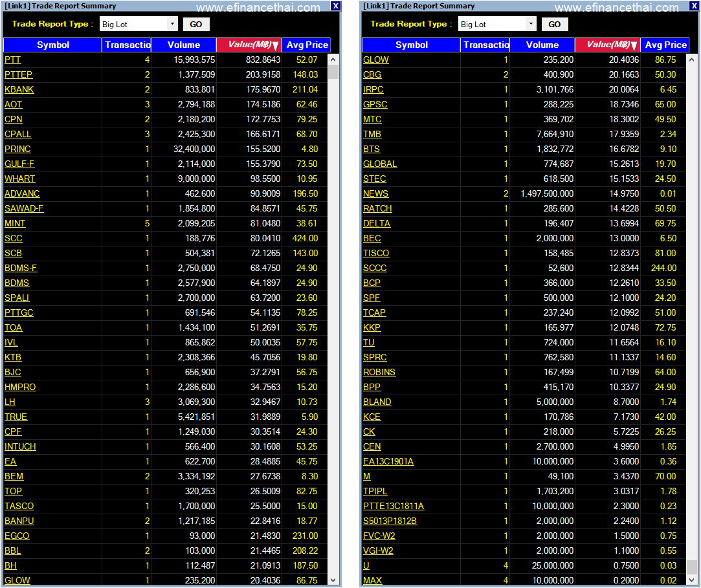Screen dimensions: 701x588
Task: Open the CPALL symbol link
Action: (18, 134)
